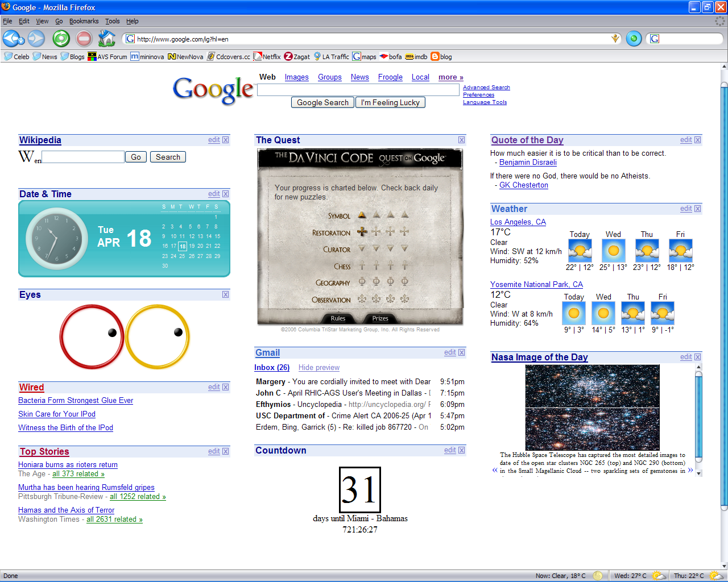Open the News bookmark folder
728x582 pixels.
(45, 56)
